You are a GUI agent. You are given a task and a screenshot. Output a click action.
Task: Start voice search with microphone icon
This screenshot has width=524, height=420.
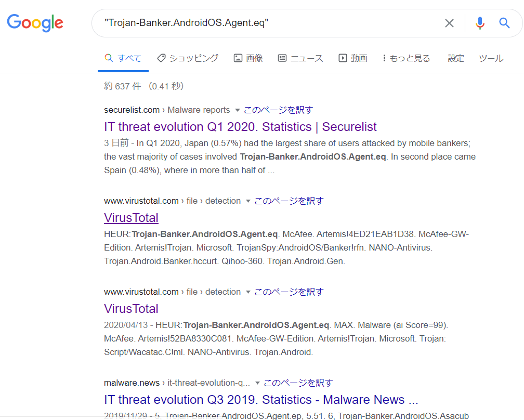(x=480, y=23)
